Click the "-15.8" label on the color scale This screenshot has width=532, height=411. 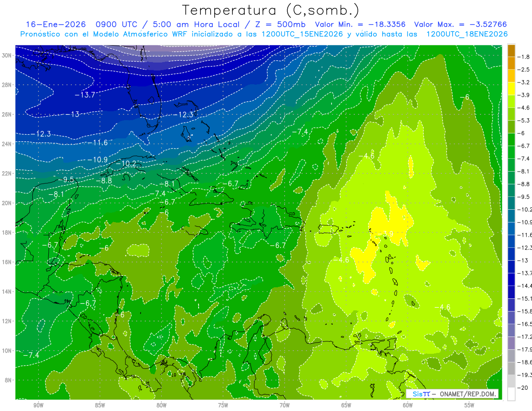[525, 311]
